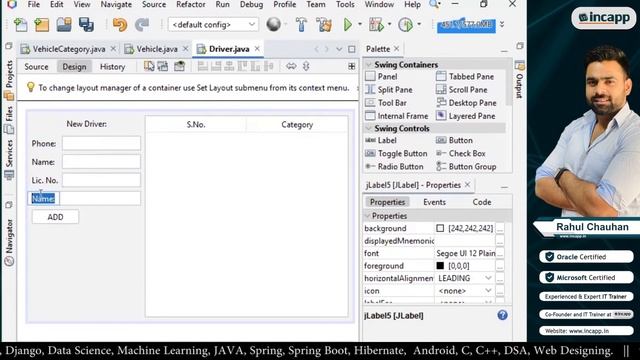Collapse the Properties group expander
This screenshot has height=360, width=640.
[367, 216]
